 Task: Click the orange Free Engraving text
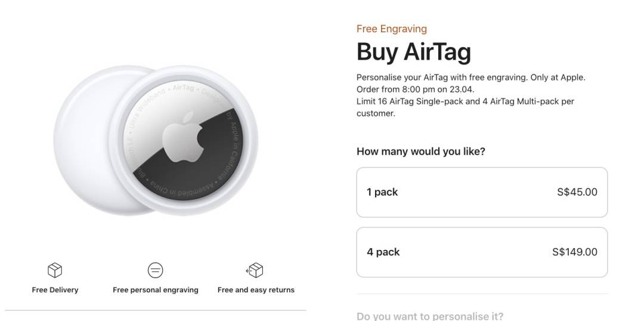(391, 29)
